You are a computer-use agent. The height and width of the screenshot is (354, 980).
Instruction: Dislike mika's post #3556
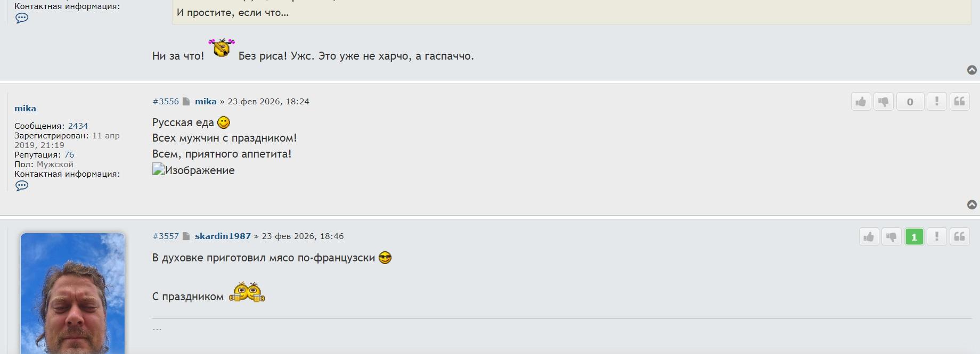coord(883,102)
